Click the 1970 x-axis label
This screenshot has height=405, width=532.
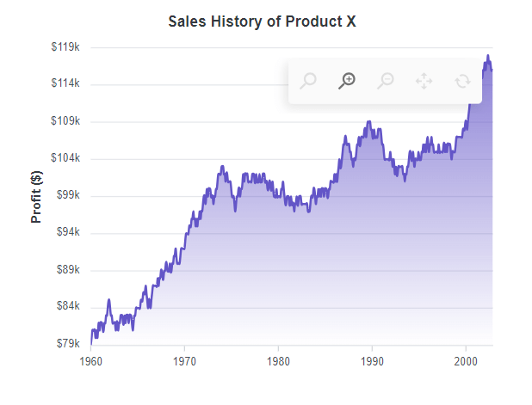[x=184, y=359]
